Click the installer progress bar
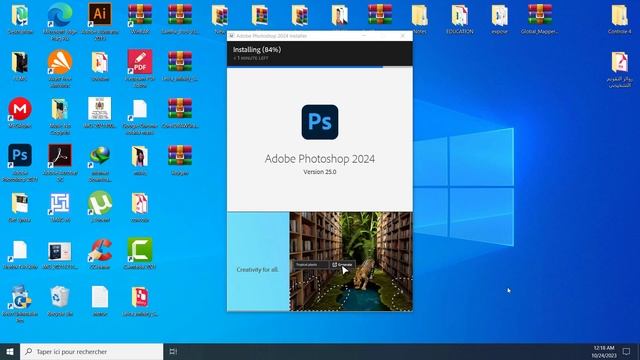 coord(320,67)
